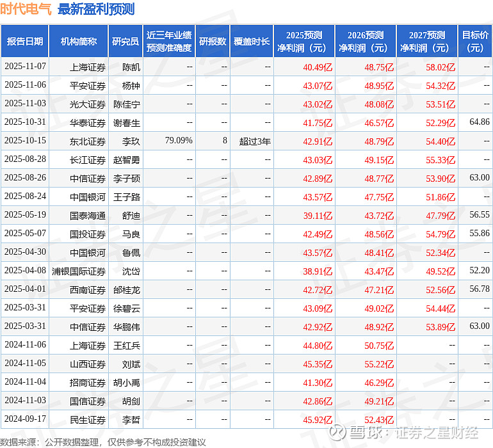This screenshot has height=448, width=493.
Task: Select the 研究员 column header
Action: 125,41
